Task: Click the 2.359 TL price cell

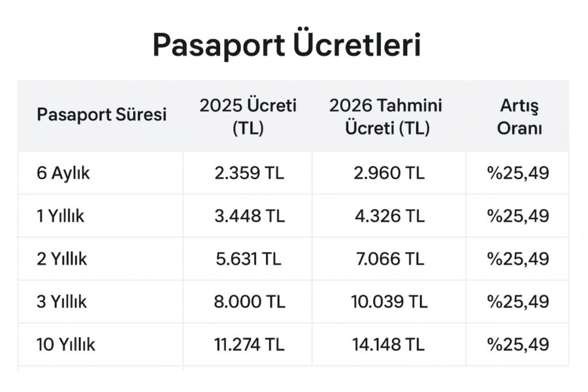Action: [x=249, y=173]
